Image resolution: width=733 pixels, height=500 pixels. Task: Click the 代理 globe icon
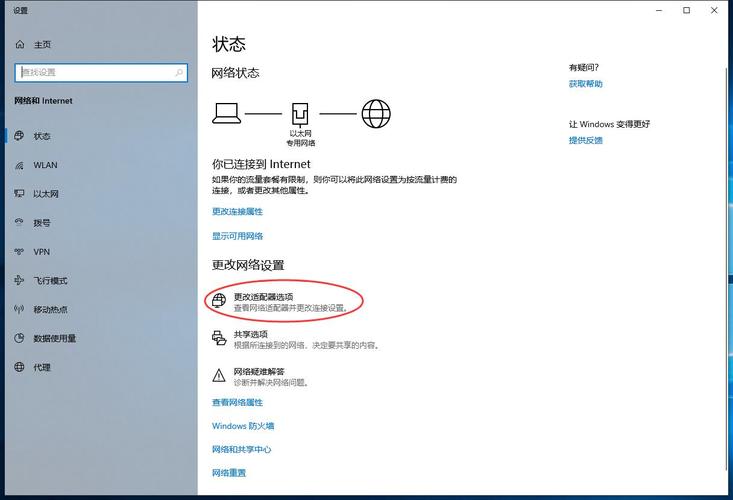coord(19,367)
